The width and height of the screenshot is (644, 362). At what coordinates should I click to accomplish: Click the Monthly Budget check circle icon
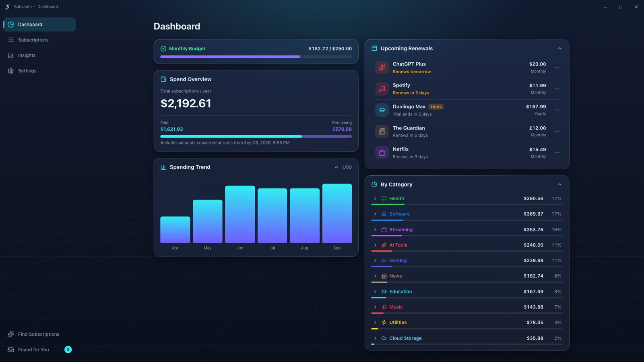(163, 49)
